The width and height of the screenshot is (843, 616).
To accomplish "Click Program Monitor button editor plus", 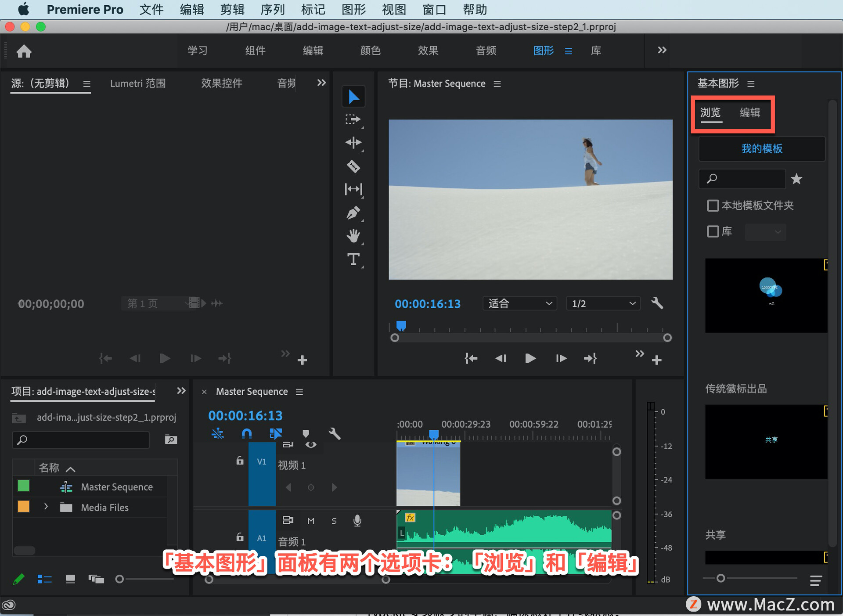I will (x=657, y=360).
